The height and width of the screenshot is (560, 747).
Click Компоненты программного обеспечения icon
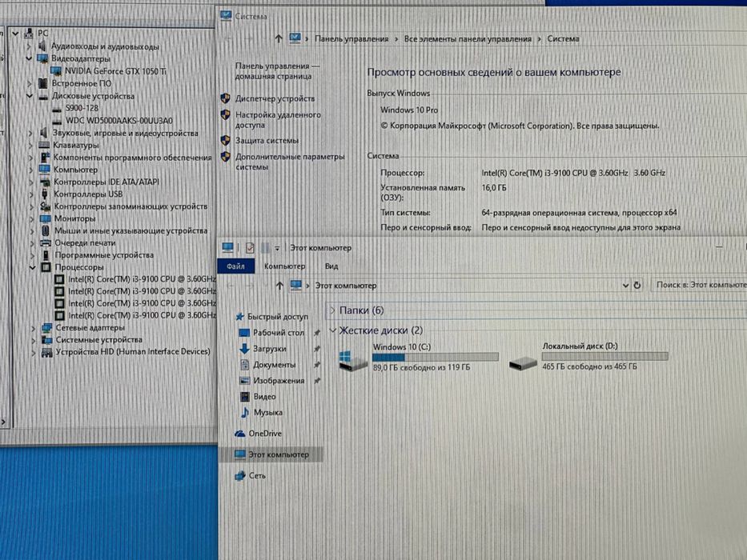[44, 157]
